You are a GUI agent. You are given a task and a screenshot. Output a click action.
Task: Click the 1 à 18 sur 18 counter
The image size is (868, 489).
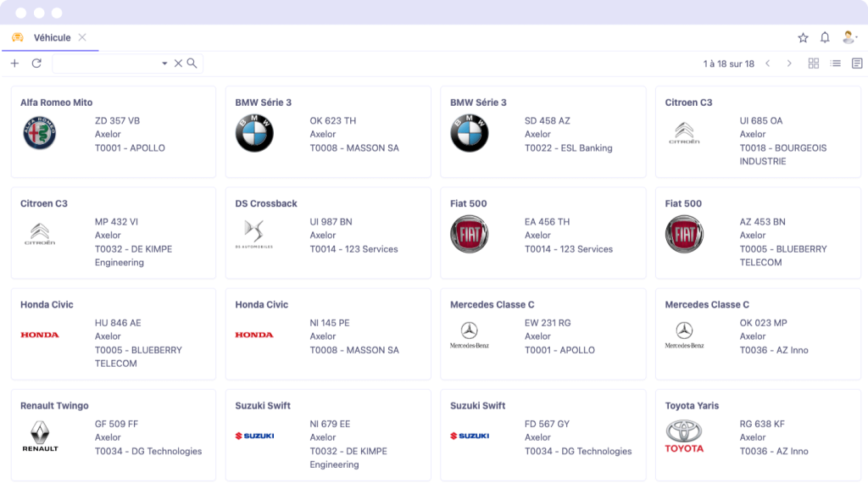coord(728,64)
